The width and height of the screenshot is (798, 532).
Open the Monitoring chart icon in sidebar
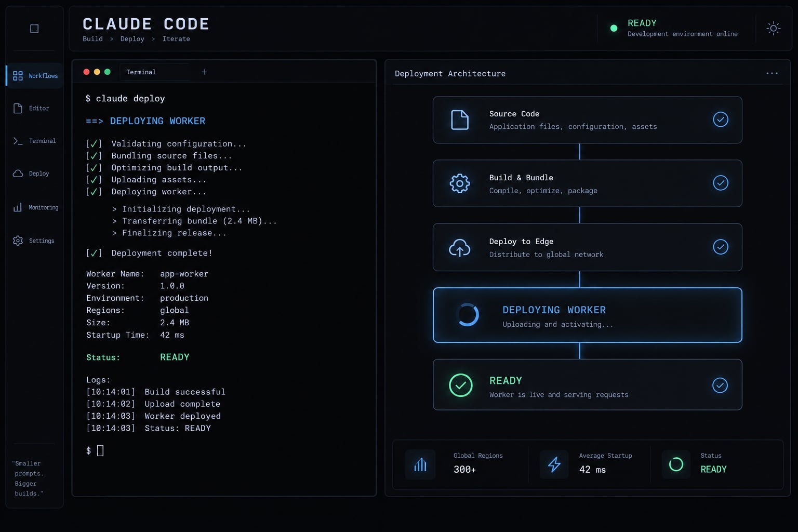(x=18, y=207)
